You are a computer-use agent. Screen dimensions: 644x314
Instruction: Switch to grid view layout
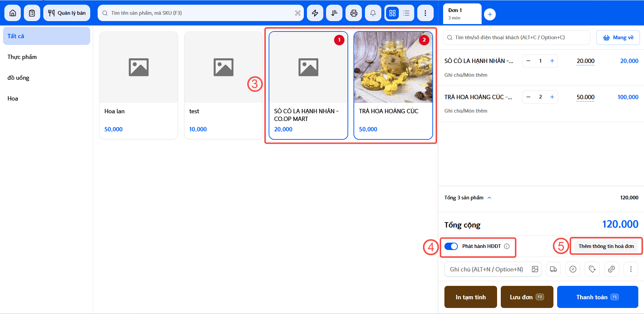[392, 13]
